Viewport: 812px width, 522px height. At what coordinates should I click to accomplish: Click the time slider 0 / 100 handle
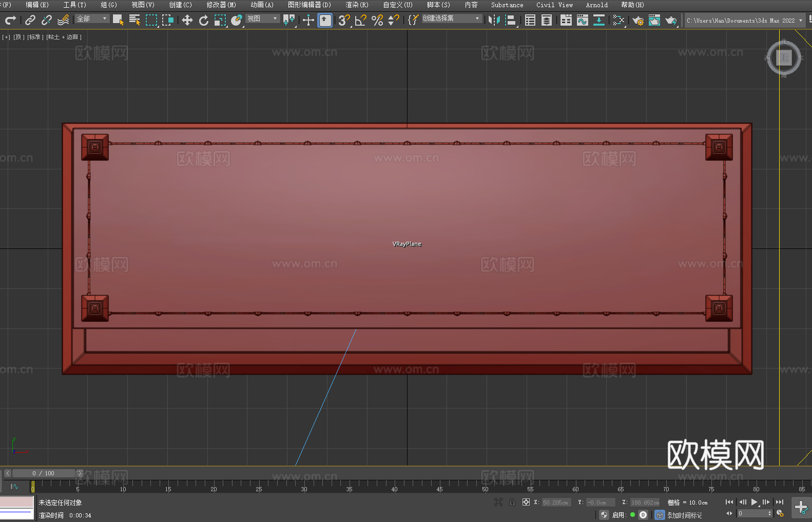[x=44, y=473]
